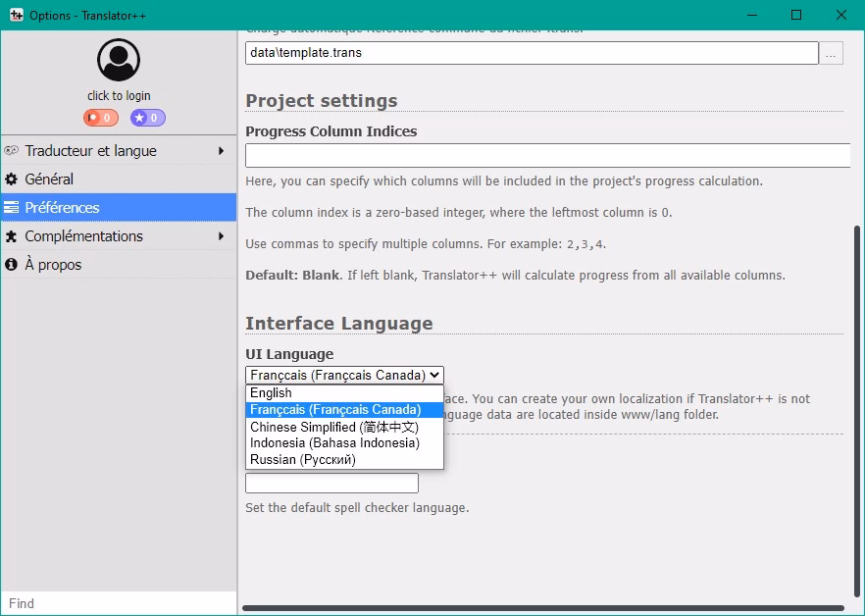Choose English from the language list
Screen dimensions: 865x616
coord(344,393)
